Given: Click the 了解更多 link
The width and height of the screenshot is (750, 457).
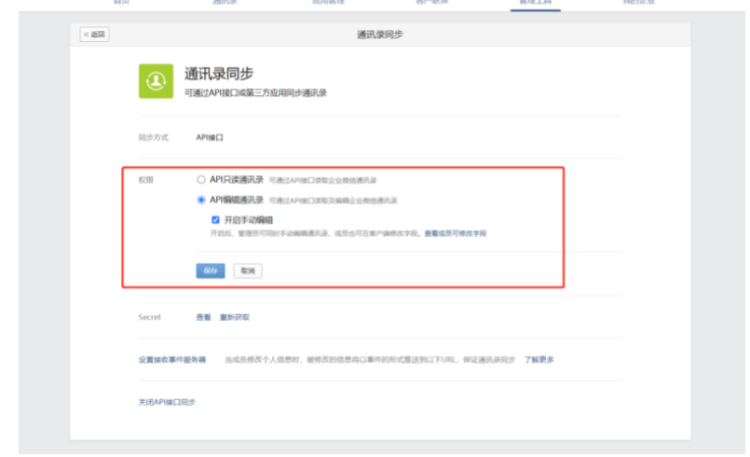Looking at the screenshot, I should click(539, 359).
